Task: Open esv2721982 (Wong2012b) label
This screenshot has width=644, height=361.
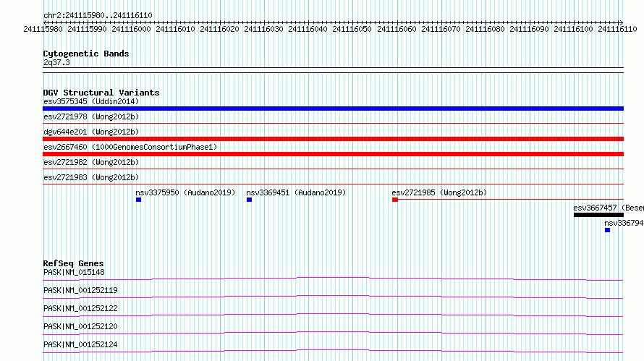Action: 91,162
